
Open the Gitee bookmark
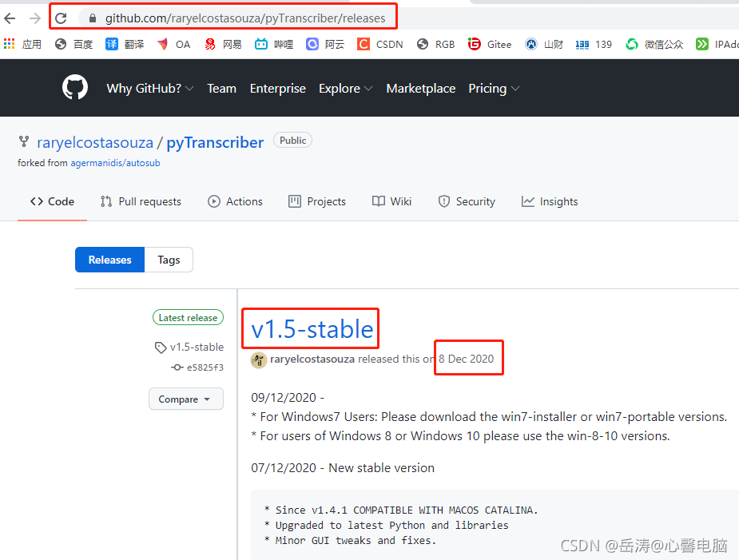pyautogui.click(x=490, y=44)
